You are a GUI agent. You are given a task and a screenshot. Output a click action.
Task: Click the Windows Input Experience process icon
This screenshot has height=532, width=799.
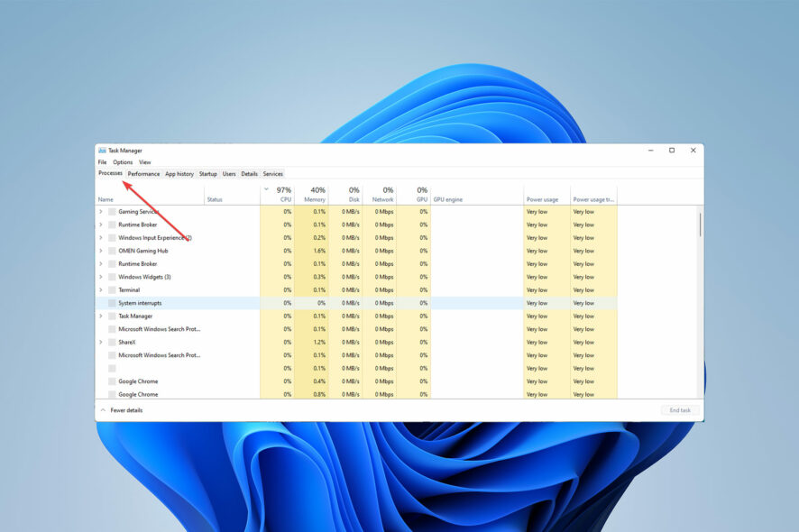point(112,237)
